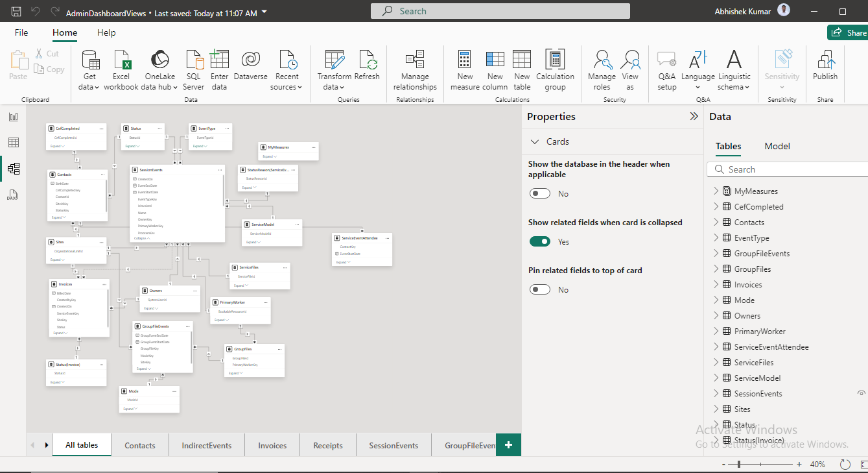Expand the SessionEvents table in Data pane
This screenshot has width=868, height=473.
click(716, 393)
